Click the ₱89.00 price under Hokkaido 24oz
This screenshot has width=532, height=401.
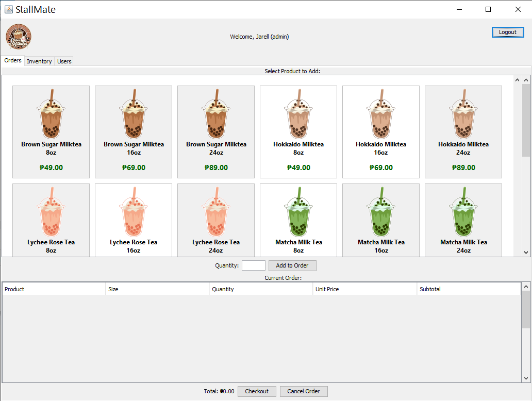tap(463, 168)
